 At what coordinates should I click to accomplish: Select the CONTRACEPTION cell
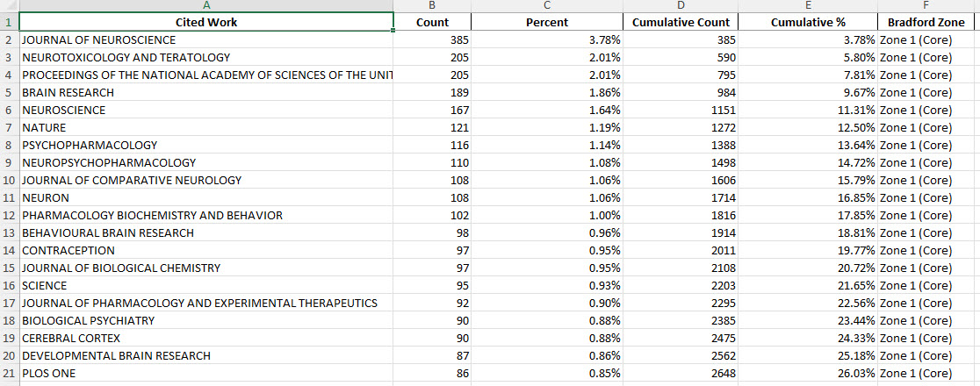tap(206, 251)
